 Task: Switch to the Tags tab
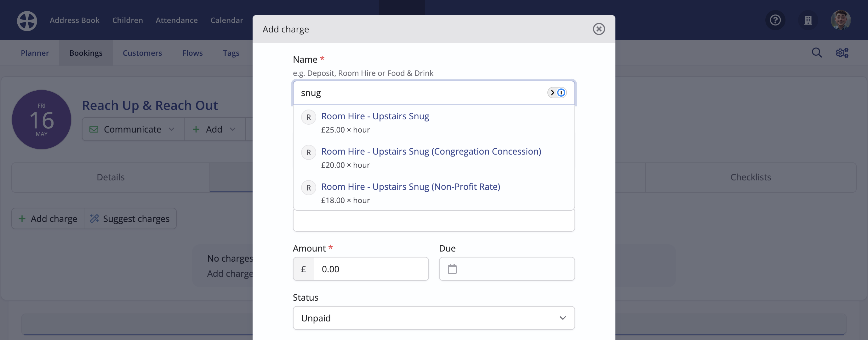231,53
